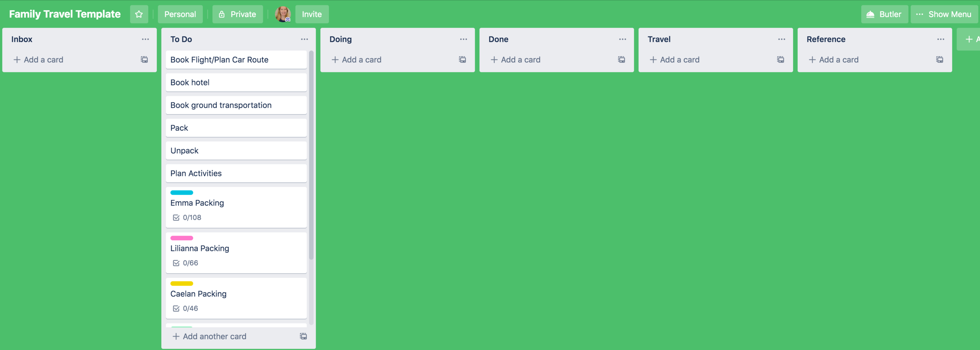Screen dimensions: 980x350
Task: Click the Done list title
Action: tap(498, 39)
